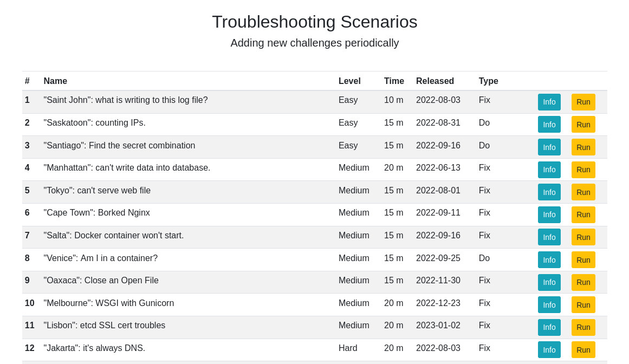Image resolution: width=629 pixels, height=364 pixels.
Task: Click the Level column header
Action: (x=349, y=81)
